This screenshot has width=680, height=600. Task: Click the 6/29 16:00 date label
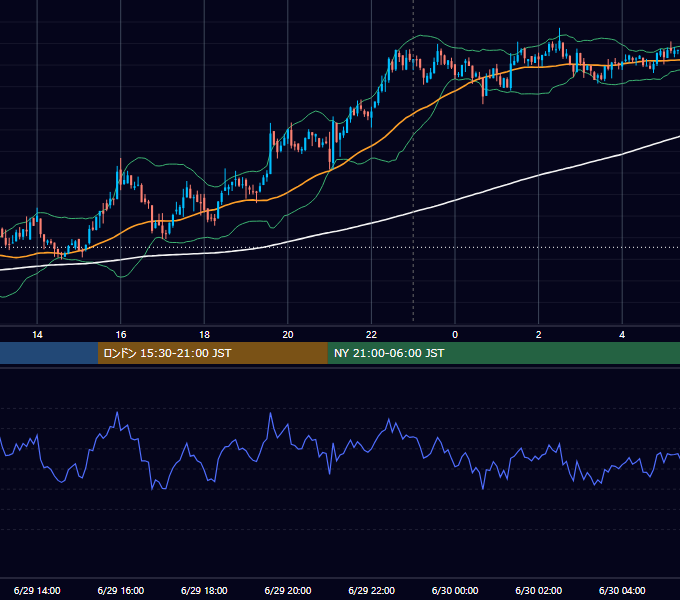tap(121, 590)
